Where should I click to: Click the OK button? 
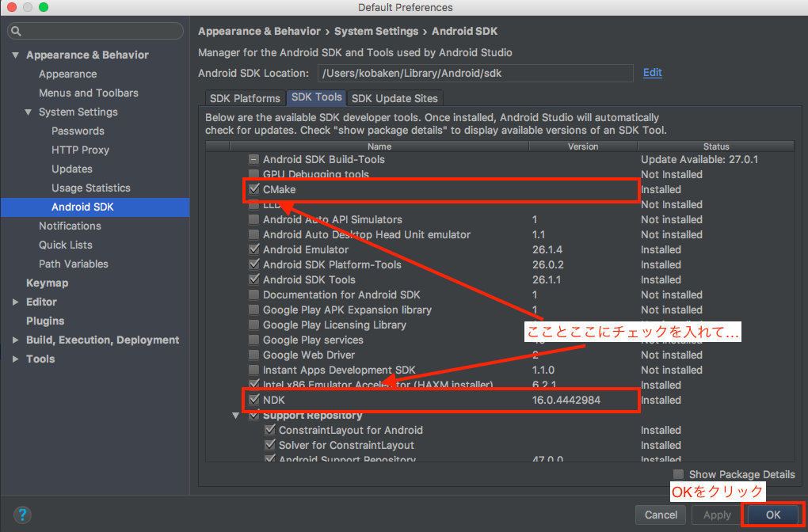click(x=773, y=515)
